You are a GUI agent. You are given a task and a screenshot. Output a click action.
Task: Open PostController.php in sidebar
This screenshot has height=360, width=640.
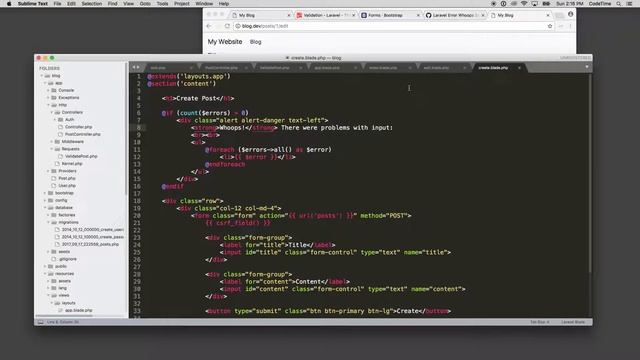[82, 134]
